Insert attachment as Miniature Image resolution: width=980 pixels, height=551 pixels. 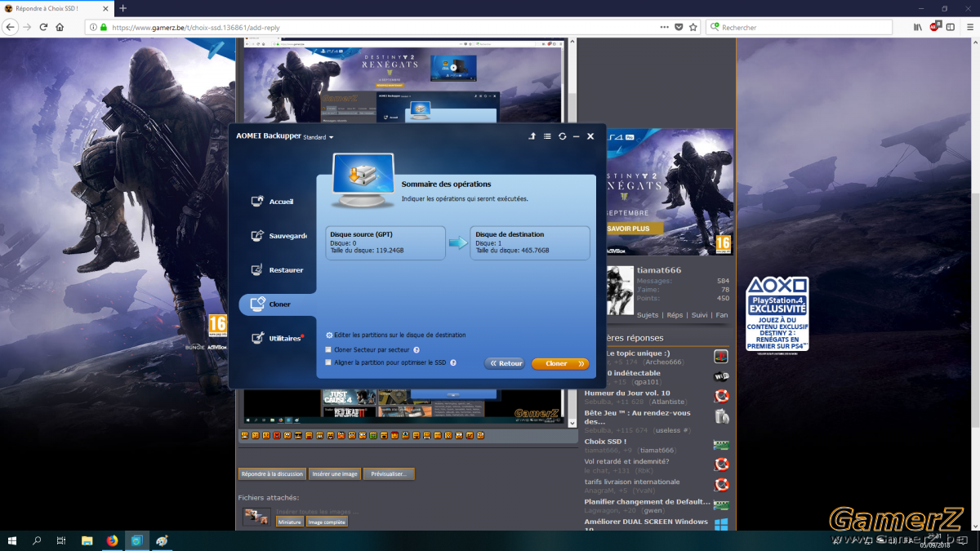point(289,522)
